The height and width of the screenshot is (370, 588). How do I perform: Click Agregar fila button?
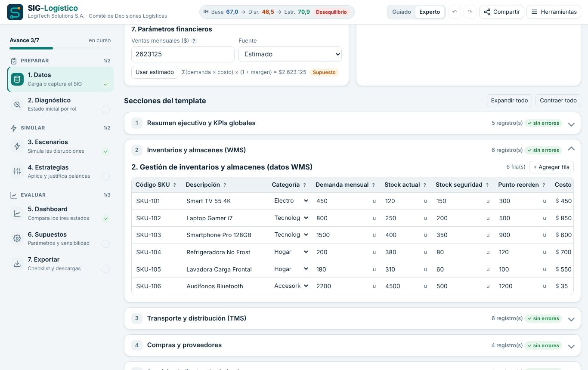[x=551, y=167]
